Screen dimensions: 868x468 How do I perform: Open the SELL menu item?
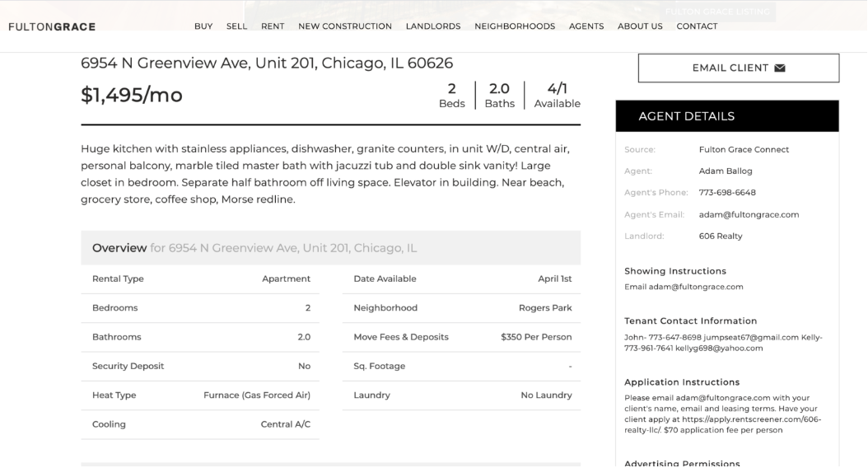(x=236, y=26)
